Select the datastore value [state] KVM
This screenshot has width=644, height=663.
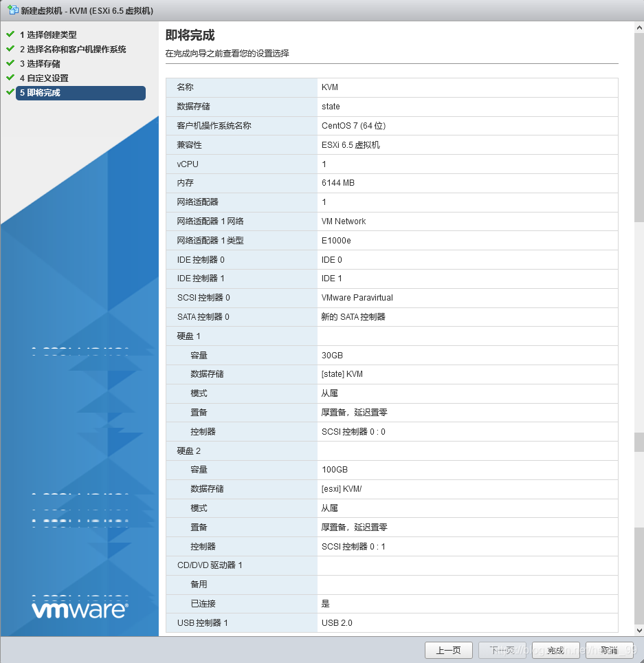(x=342, y=373)
